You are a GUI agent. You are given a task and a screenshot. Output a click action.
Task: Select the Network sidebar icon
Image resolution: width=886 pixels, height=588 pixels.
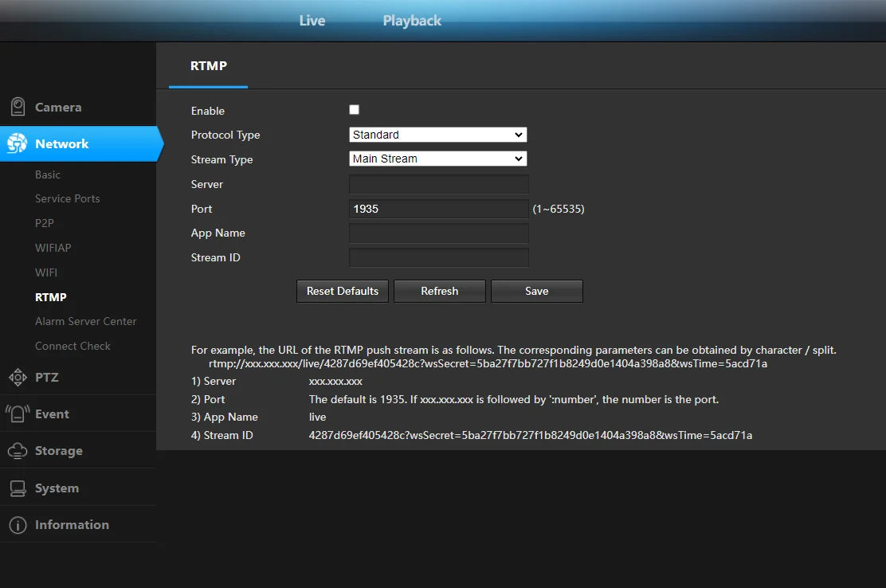click(17, 143)
